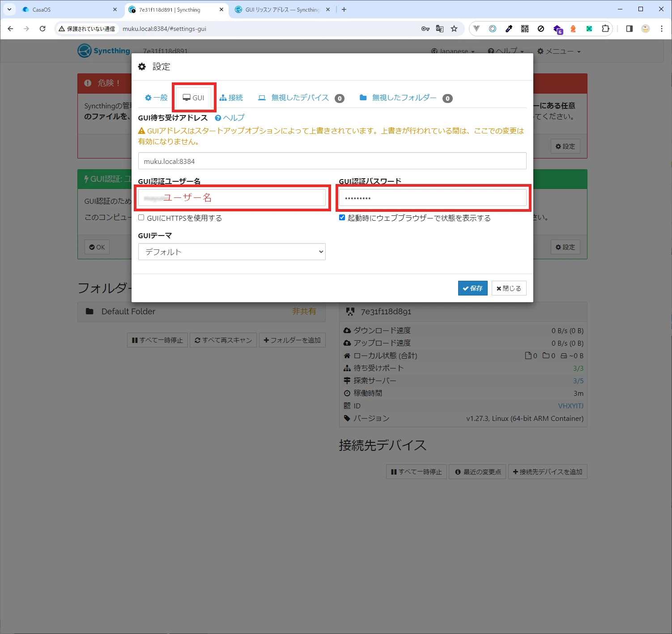The height and width of the screenshot is (634, 672).
Task: Close the CasaOS browser tab
Action: 115,9
